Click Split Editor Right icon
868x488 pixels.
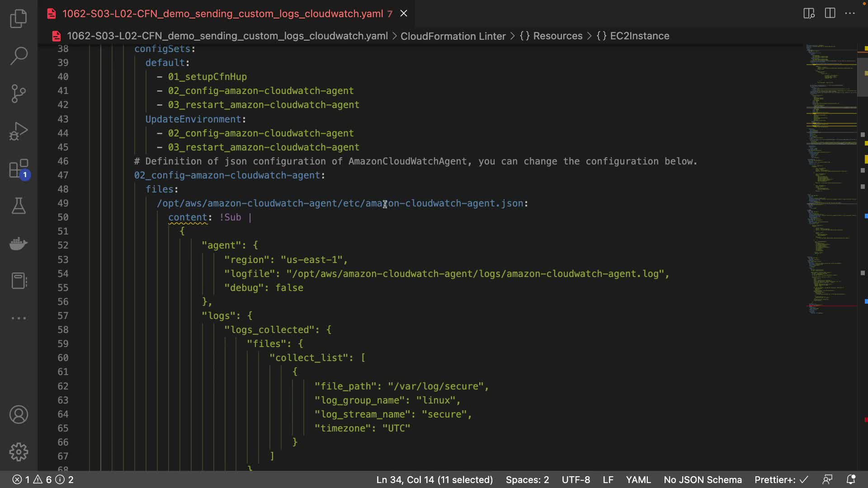(830, 13)
